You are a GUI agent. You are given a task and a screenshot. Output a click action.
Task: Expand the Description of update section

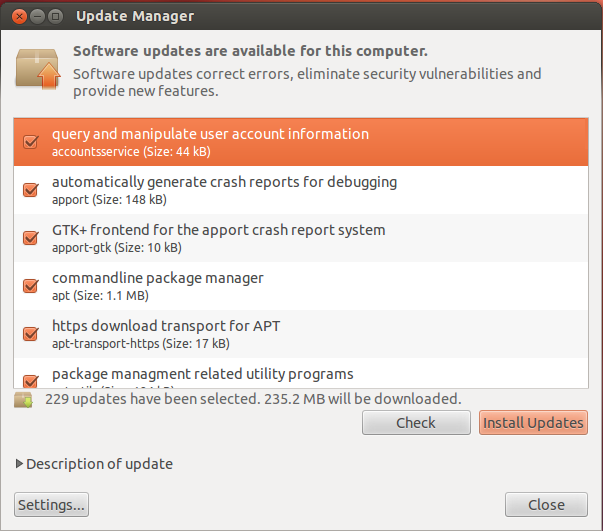pos(94,464)
